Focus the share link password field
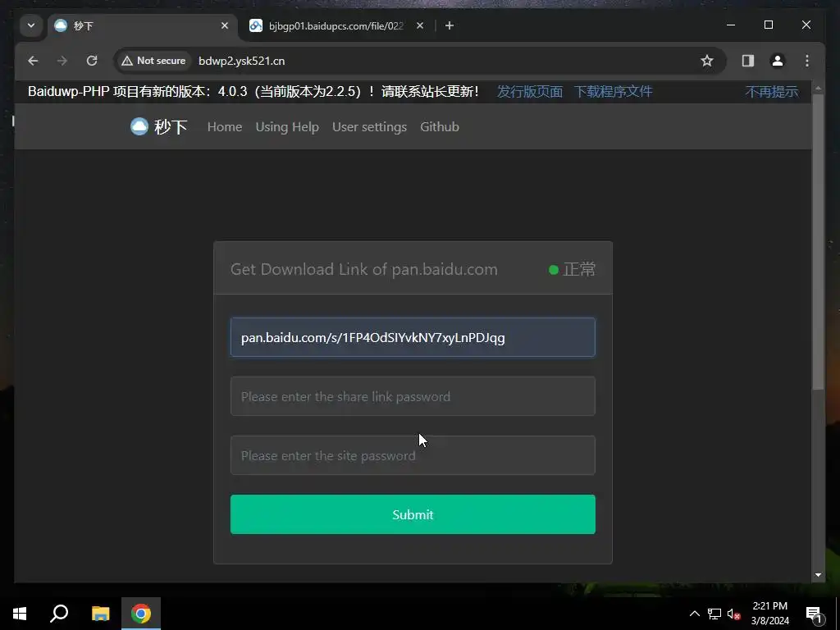The image size is (840, 630). [x=413, y=396]
